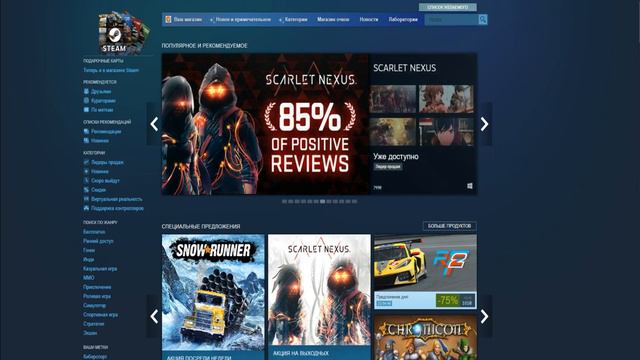Screen dimensions: 640x360
Task: Open the Скоро выйдут link
Action: (x=105, y=180)
